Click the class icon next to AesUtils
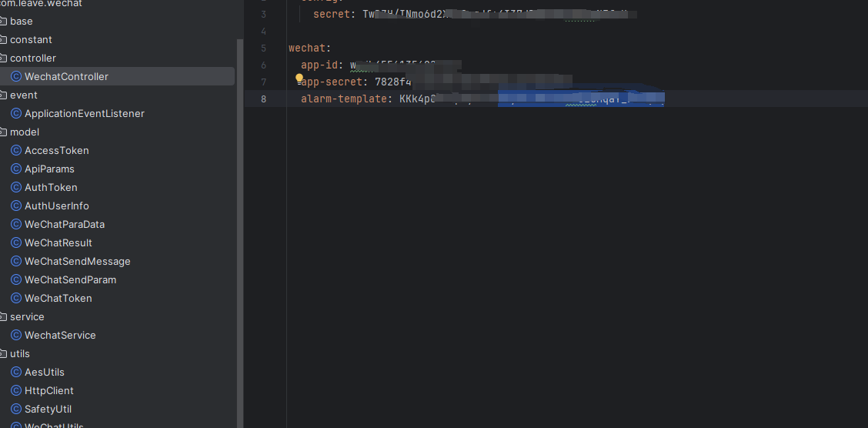The width and height of the screenshot is (868, 428). pyautogui.click(x=15, y=372)
